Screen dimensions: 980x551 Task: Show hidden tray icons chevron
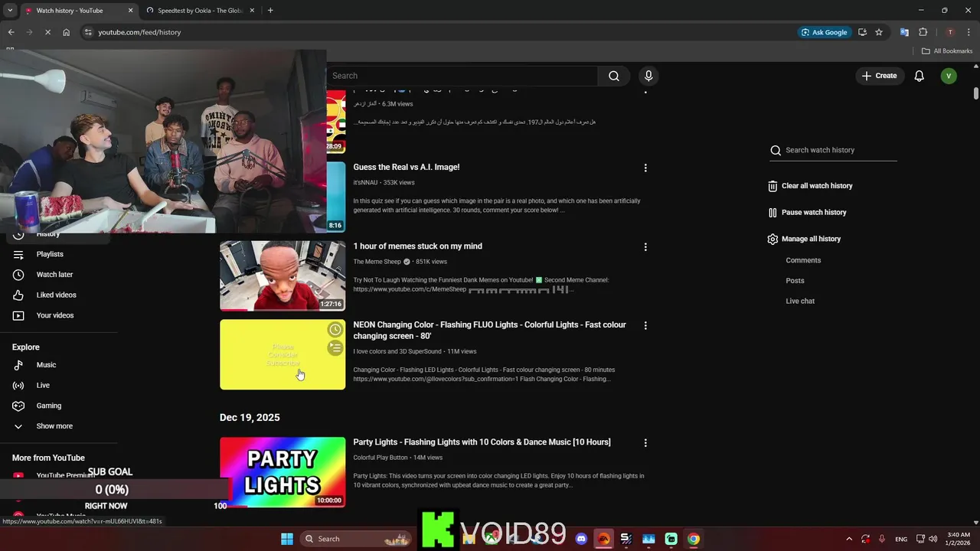848,539
